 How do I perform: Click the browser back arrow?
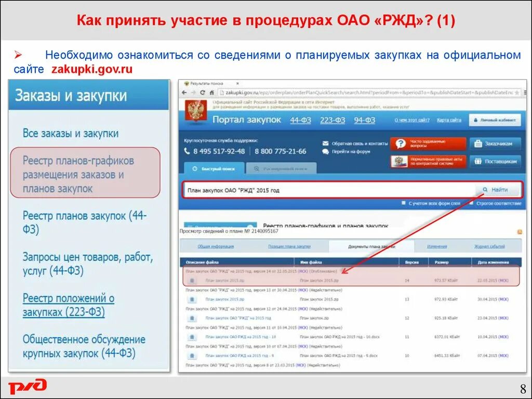coord(184,92)
